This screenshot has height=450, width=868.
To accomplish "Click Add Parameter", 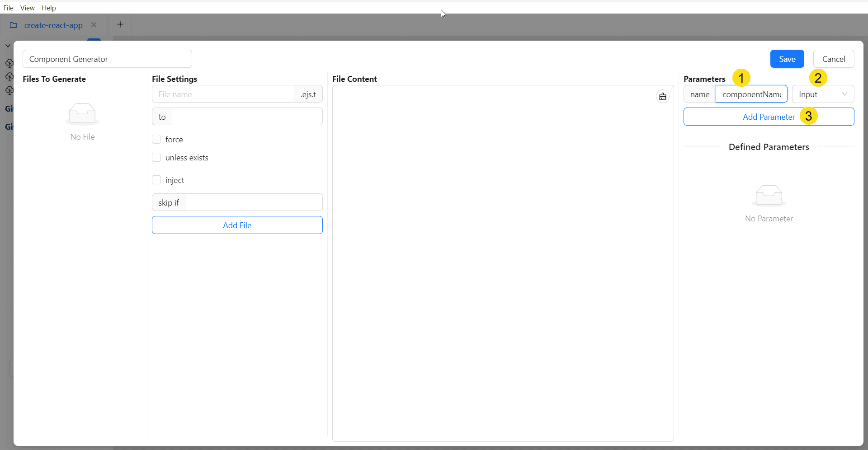I will point(769,117).
